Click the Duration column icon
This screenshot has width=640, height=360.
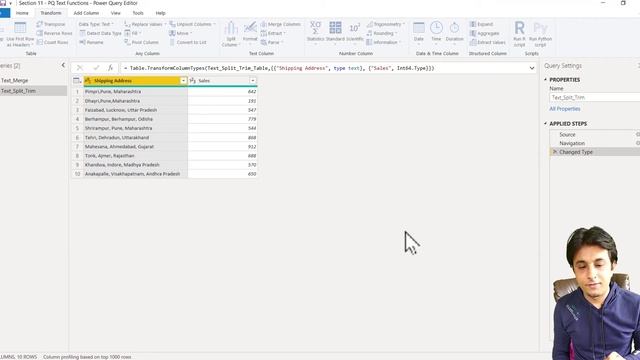(x=454, y=28)
